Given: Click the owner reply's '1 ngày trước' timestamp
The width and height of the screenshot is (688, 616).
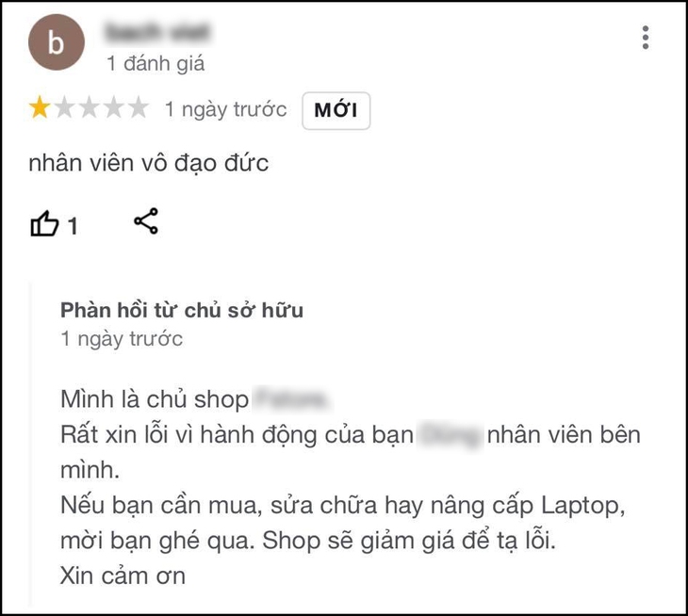Looking at the screenshot, I should click(122, 339).
